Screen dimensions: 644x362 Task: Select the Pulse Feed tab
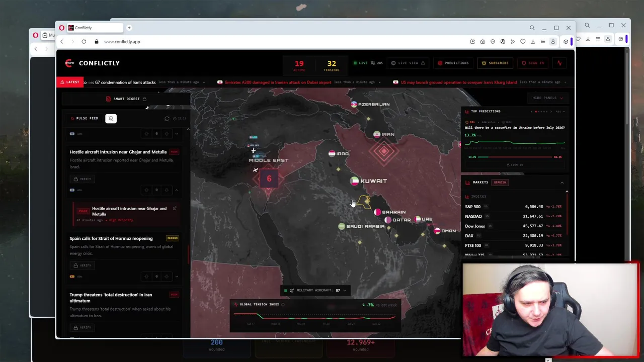click(x=84, y=119)
